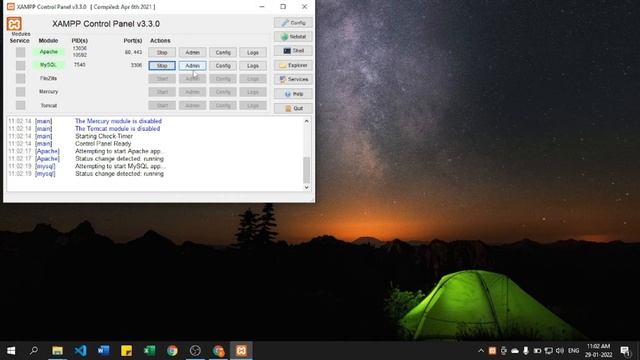640x360 pixels.
Task: Open the Admin button in the FileZilla row
Action: 192,78
